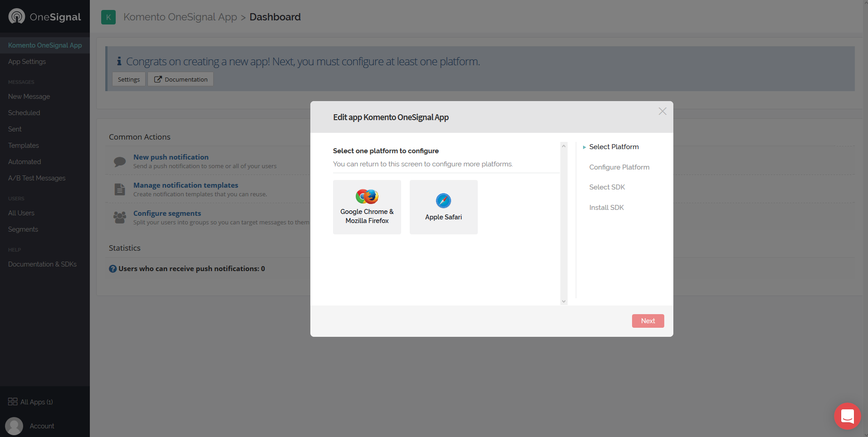The image size is (868, 437).
Task: Click the users group icon for segments
Action: [x=120, y=218]
